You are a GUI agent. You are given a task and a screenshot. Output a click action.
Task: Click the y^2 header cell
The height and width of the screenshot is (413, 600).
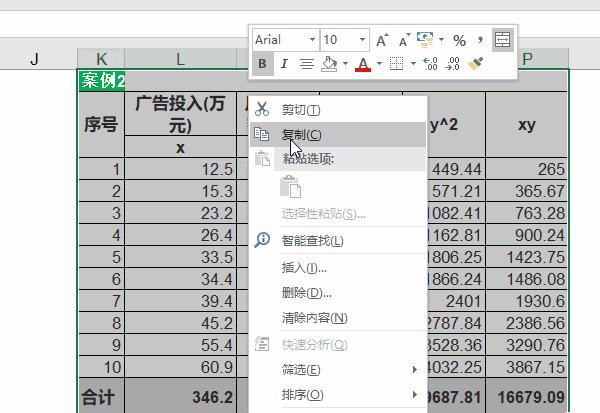[x=455, y=124]
